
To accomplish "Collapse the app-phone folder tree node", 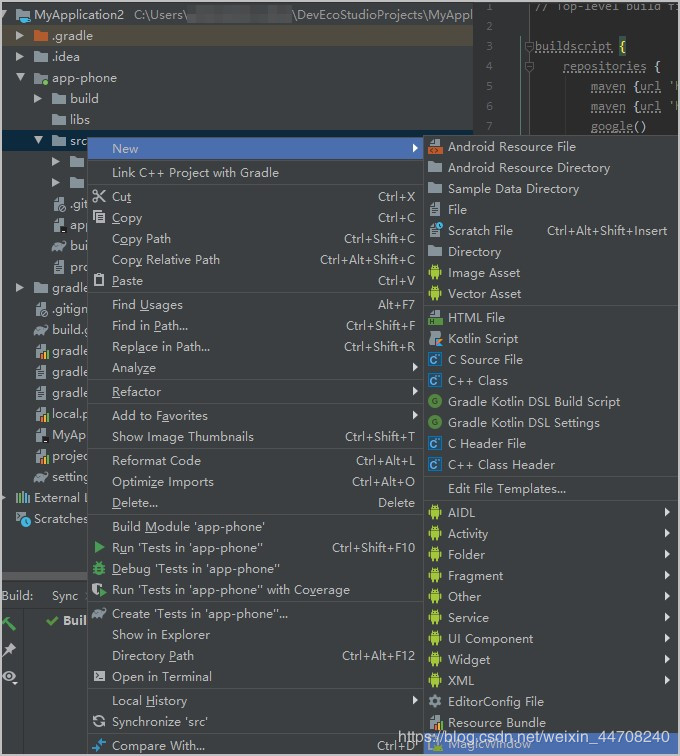I will (21, 78).
